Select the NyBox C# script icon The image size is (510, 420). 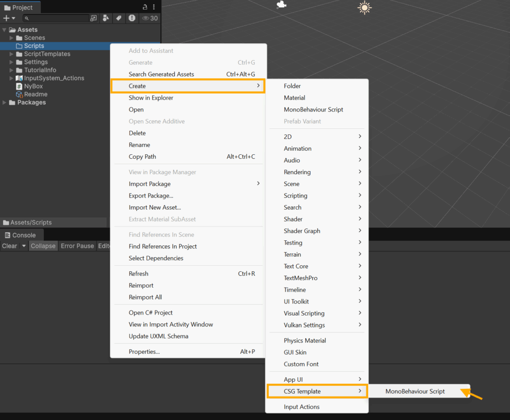tap(19, 86)
